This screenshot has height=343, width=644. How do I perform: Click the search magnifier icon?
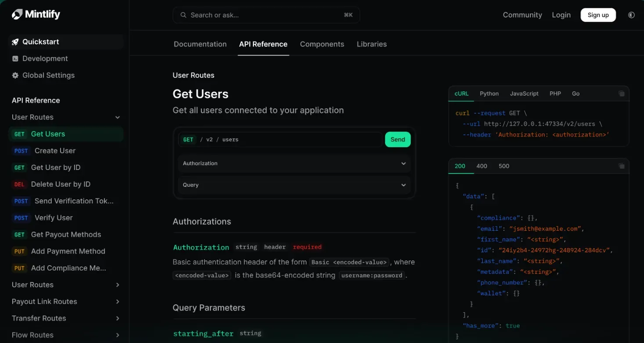(182, 15)
